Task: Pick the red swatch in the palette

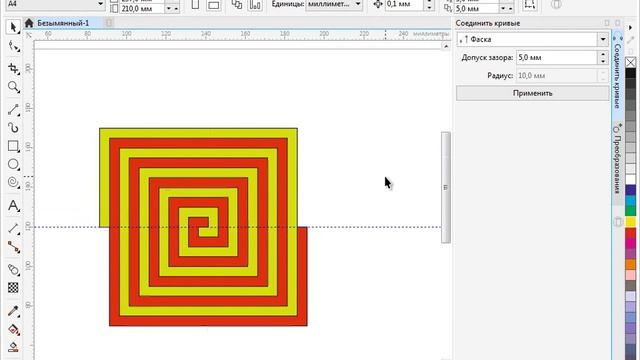Action: [631, 232]
